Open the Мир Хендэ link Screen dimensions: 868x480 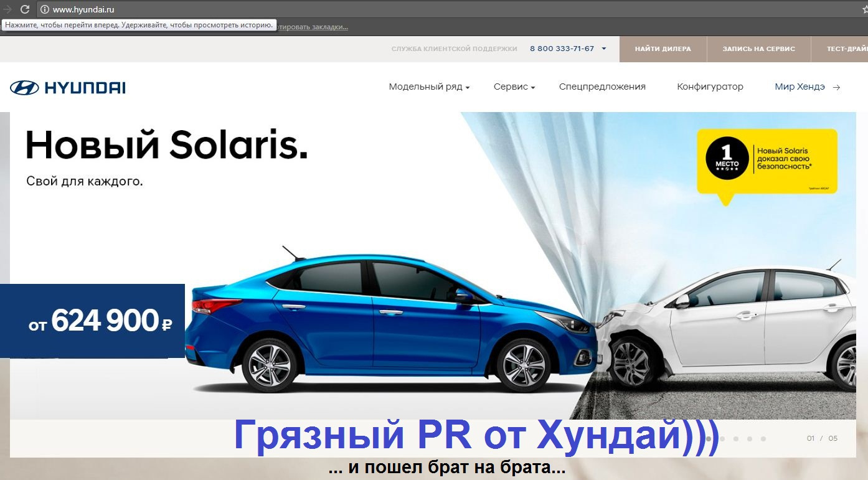point(800,87)
